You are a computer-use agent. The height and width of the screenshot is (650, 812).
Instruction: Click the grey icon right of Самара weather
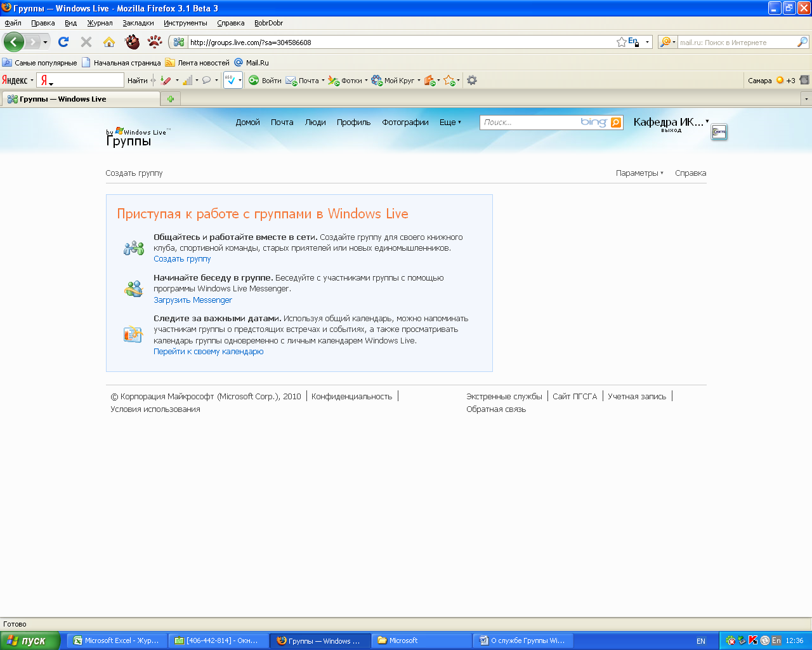tap(804, 81)
